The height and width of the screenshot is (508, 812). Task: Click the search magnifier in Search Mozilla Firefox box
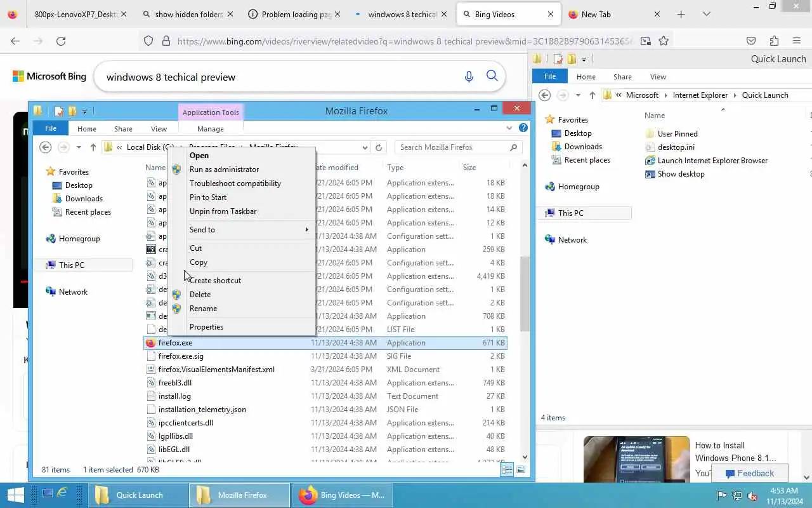(514, 147)
